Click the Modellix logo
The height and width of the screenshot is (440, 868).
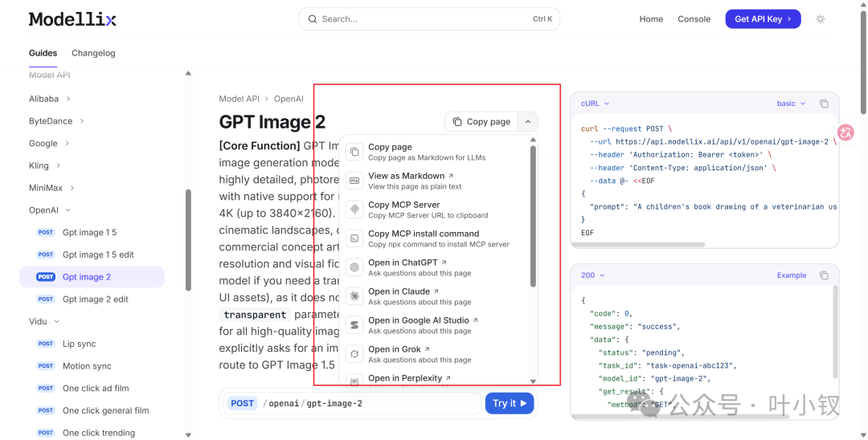tap(72, 19)
